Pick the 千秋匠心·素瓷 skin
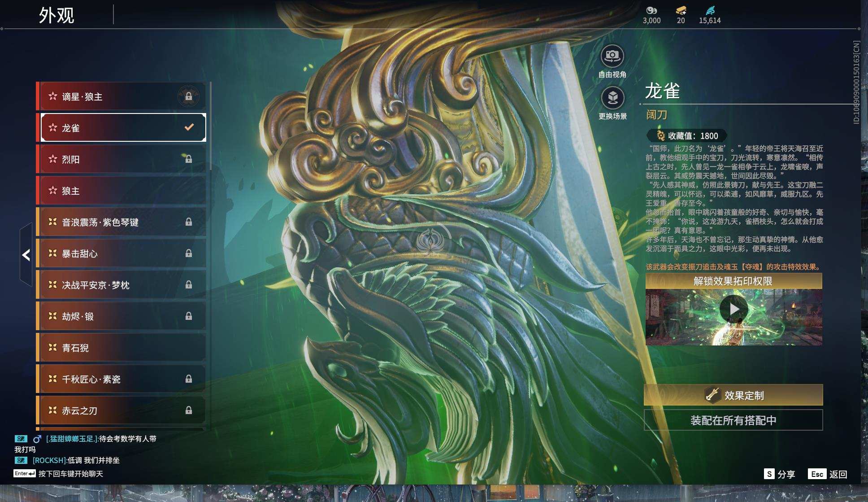Screen dimensions: 868x502 pyautogui.click(x=121, y=379)
